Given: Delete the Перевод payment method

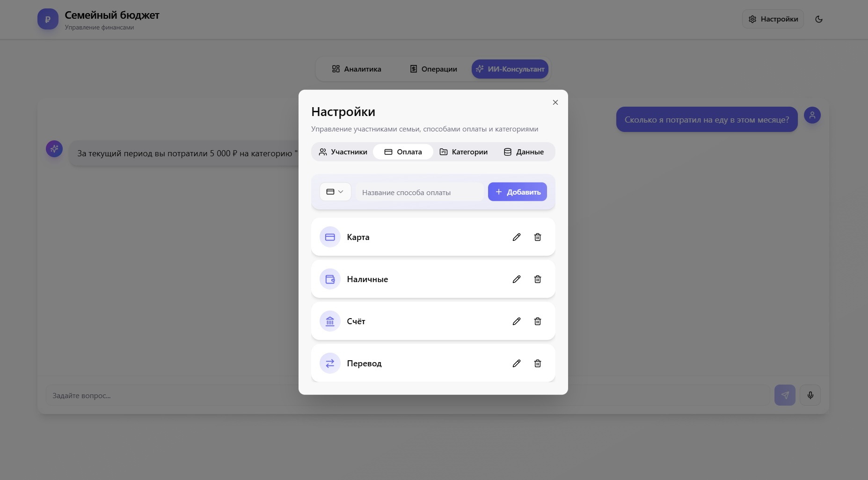Looking at the screenshot, I should click(x=538, y=364).
